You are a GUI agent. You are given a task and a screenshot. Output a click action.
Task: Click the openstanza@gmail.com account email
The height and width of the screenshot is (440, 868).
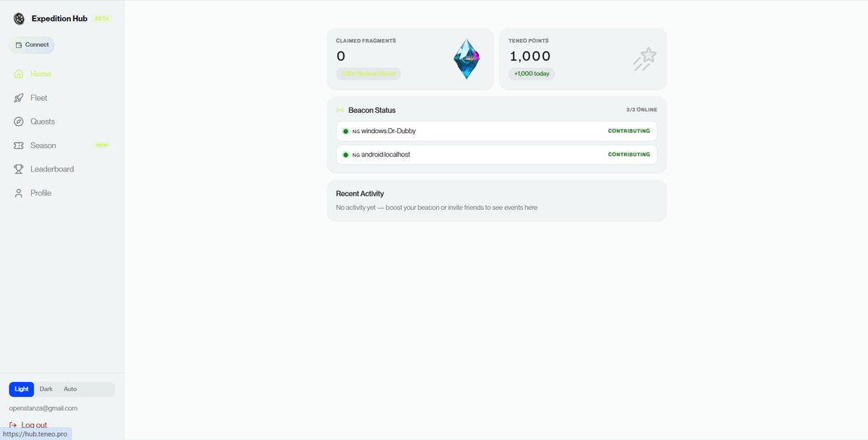click(x=43, y=408)
